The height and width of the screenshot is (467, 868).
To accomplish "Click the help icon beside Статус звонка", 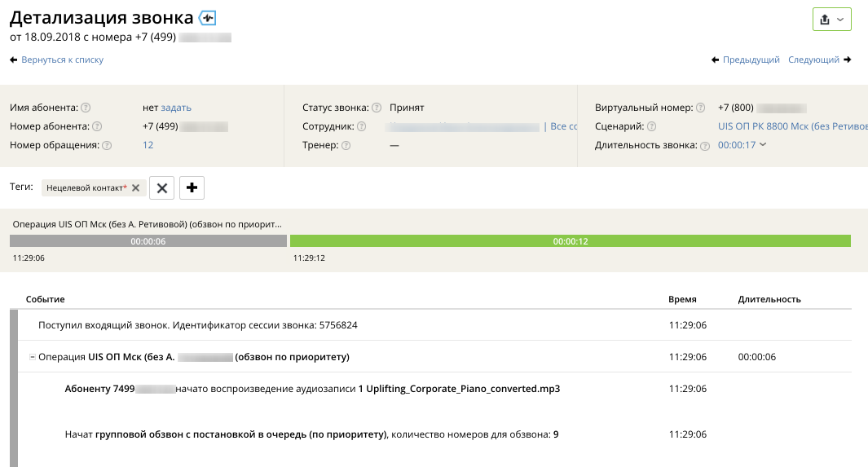I will (377, 108).
